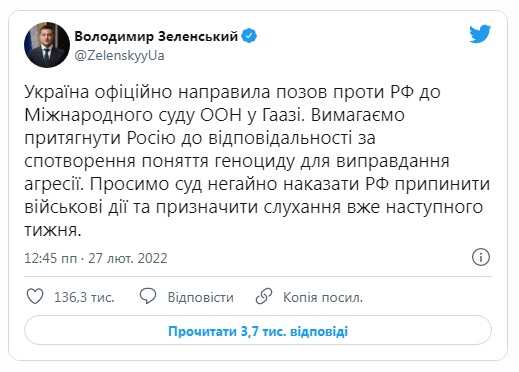Read 3,7 тис. replies via Прочитати button

click(258, 331)
